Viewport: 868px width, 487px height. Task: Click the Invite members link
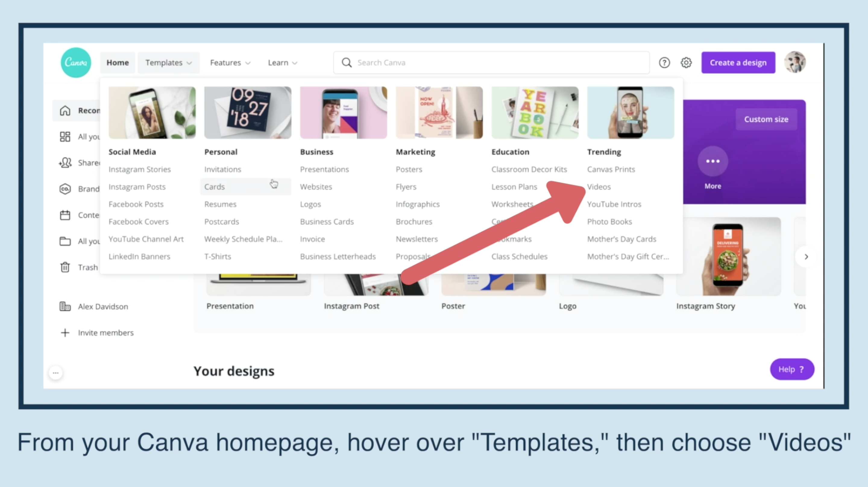pyautogui.click(x=105, y=333)
